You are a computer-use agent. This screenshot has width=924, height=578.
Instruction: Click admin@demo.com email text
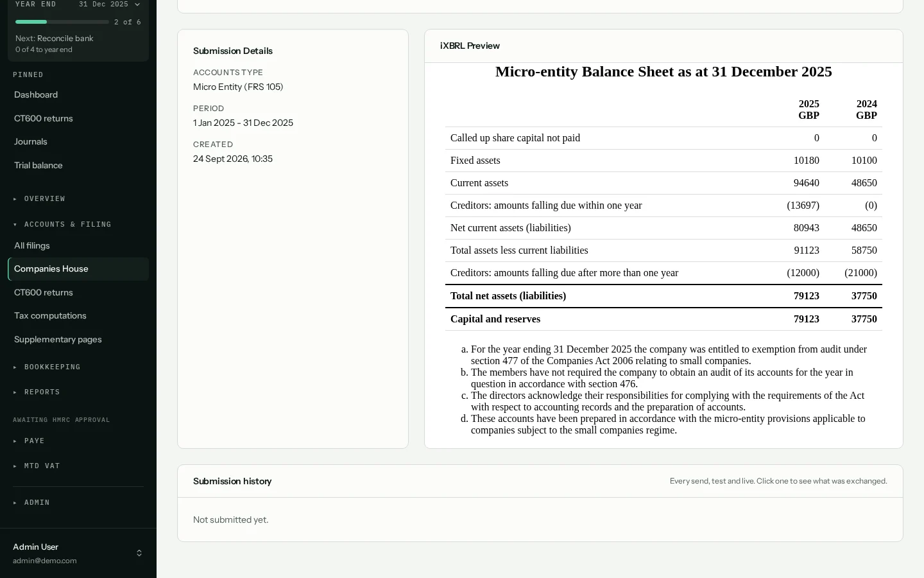point(45,561)
